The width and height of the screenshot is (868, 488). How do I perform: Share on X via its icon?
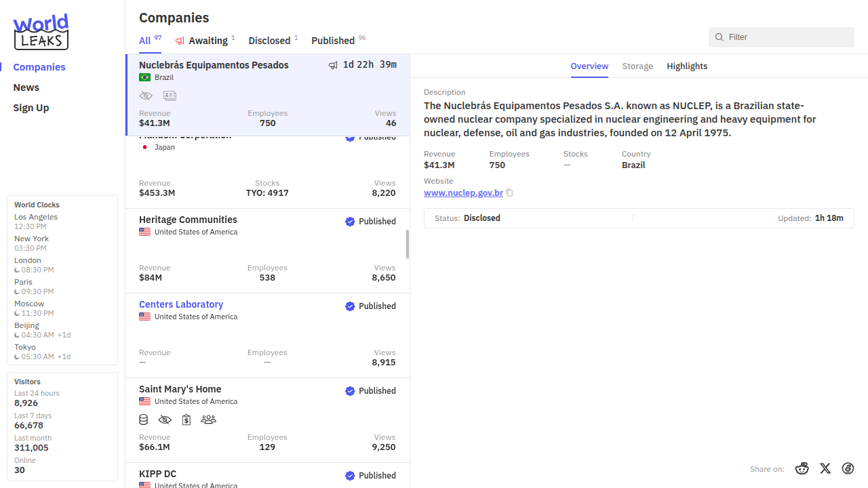(x=825, y=468)
